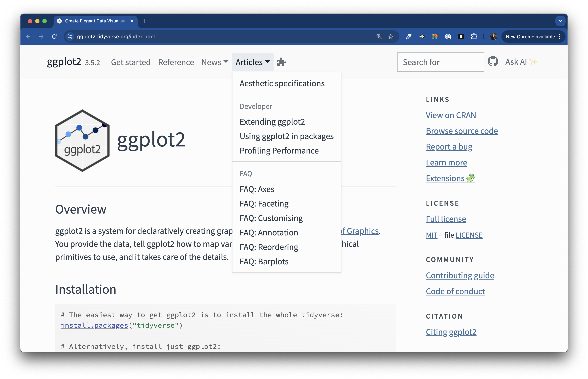The width and height of the screenshot is (588, 379).
Task: Reload the page
Action: (x=54, y=37)
